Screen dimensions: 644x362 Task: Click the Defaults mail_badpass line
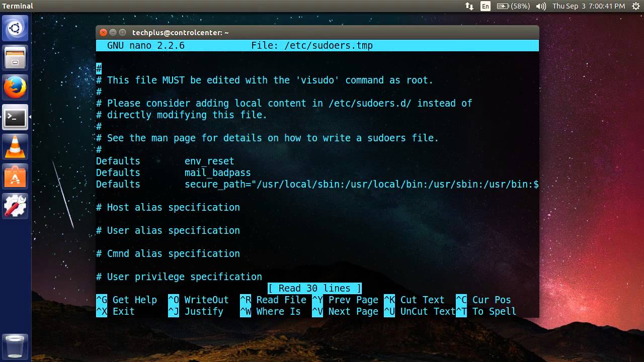(x=174, y=173)
